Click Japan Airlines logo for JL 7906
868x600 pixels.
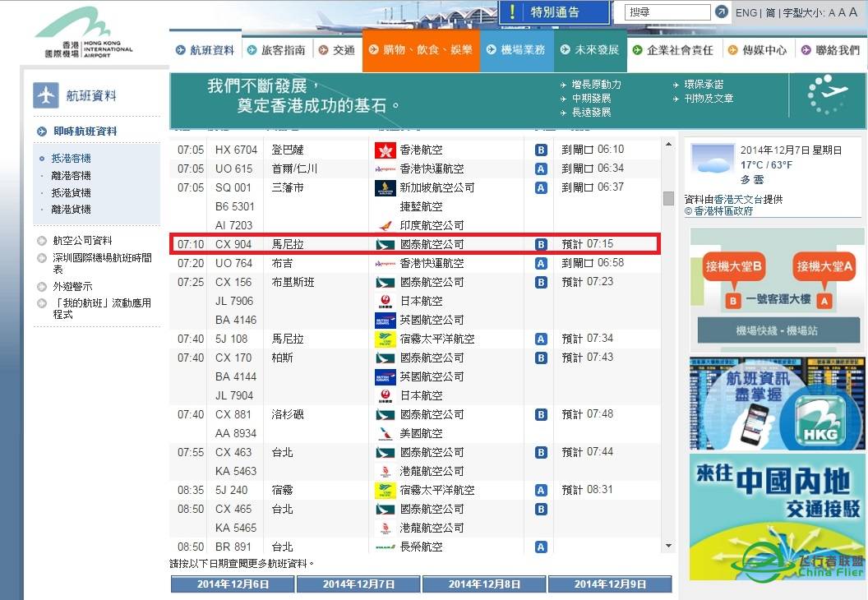[x=385, y=301]
